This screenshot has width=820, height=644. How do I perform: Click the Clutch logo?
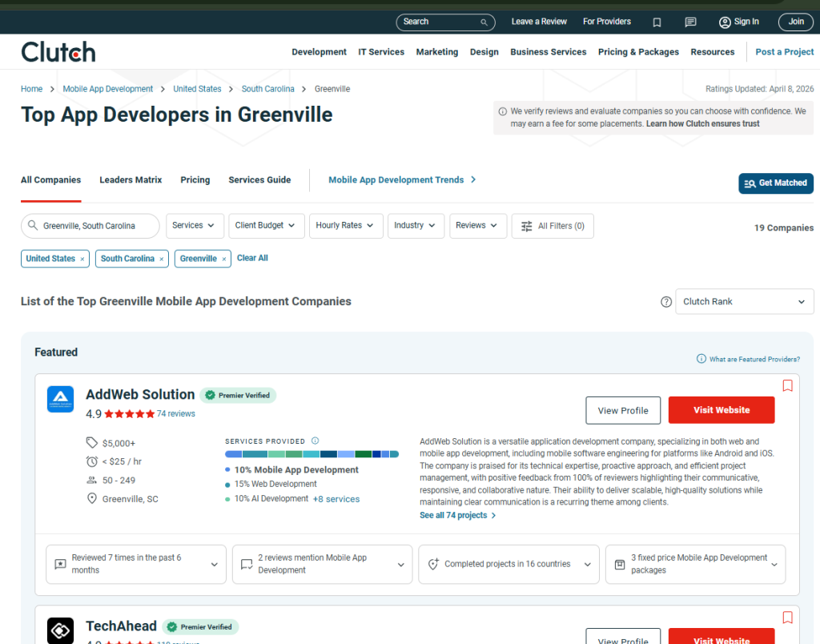[58, 52]
